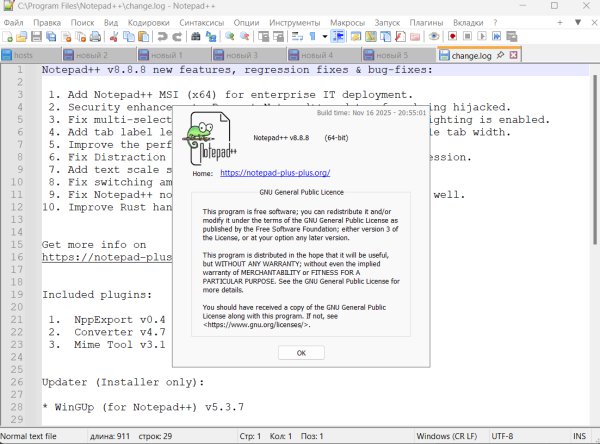Click the New file toolbar icon

[7, 37]
